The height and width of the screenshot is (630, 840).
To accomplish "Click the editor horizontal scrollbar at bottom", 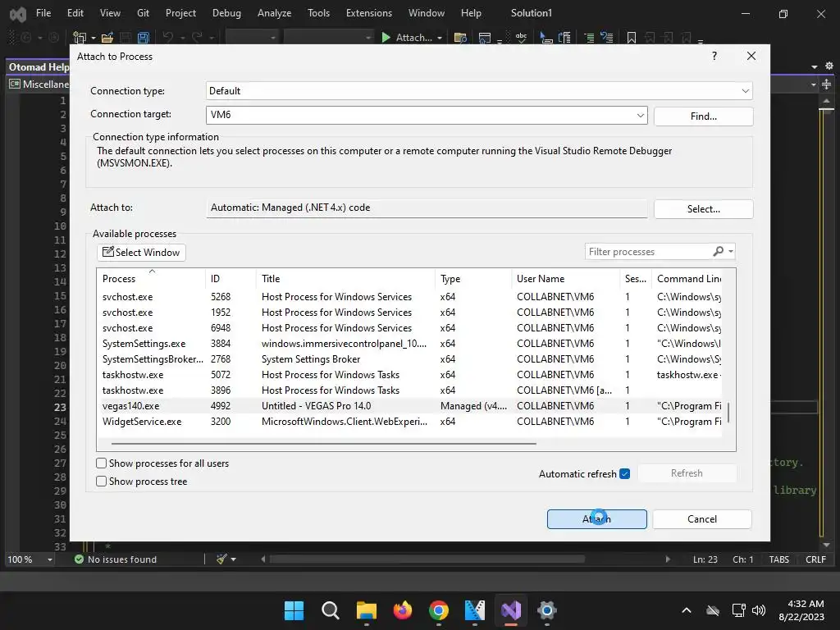I will tap(427, 559).
